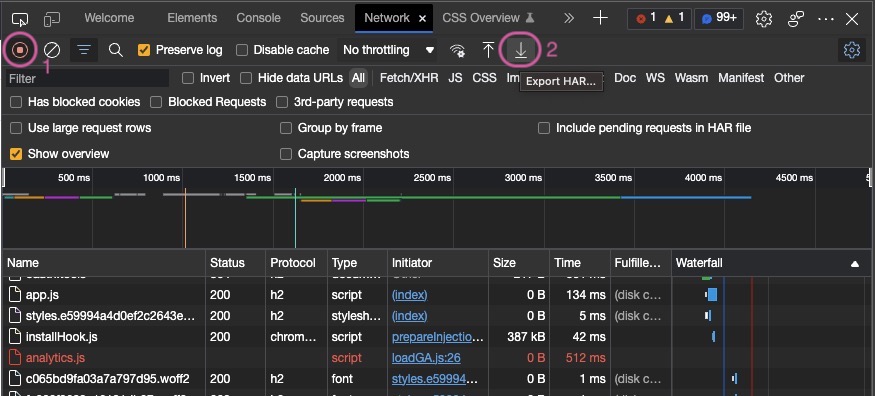Screen dimensions: 875x396
Task: Filter requests by Other type
Action: (789, 78)
